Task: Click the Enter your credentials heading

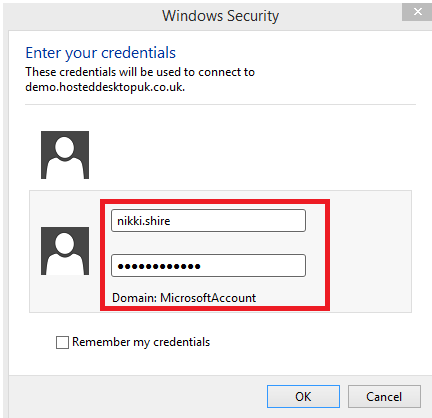Action: coord(101,53)
